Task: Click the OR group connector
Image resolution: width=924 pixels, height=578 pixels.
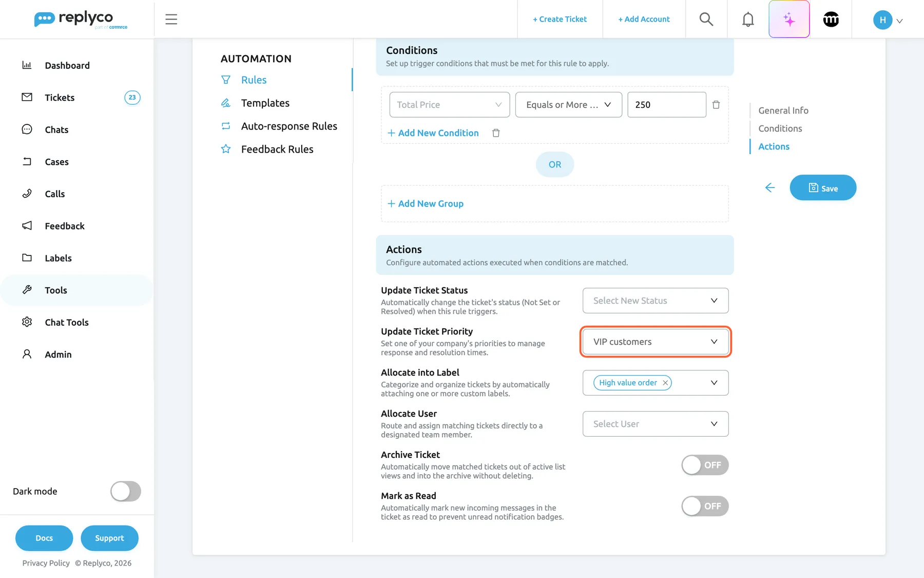Action: click(554, 164)
